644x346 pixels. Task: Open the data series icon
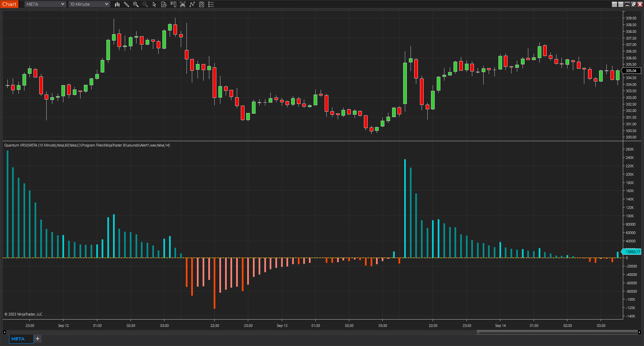coord(183,4)
